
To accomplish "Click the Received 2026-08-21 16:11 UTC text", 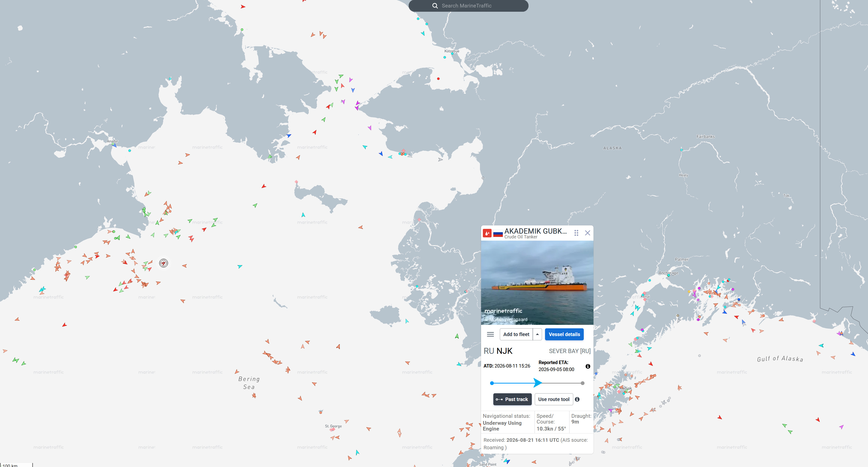I will (x=521, y=440).
